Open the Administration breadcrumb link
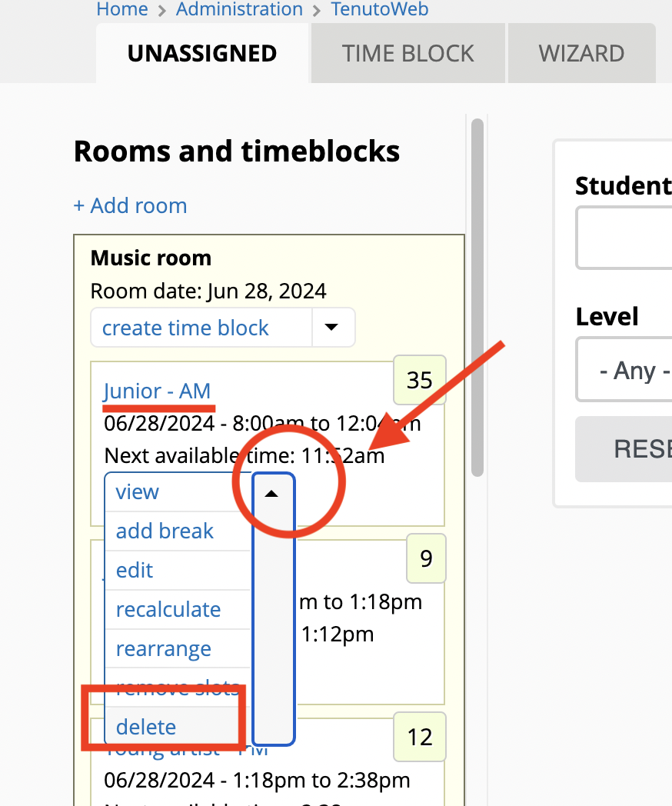 (x=239, y=9)
